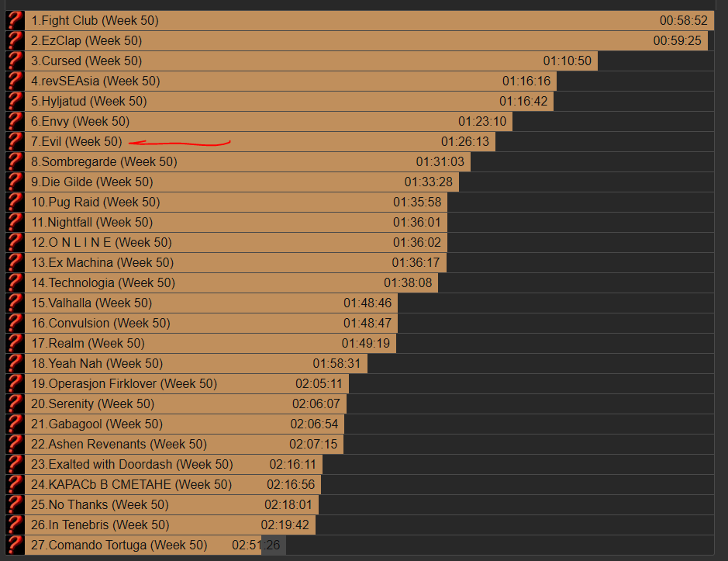Click the '12.O N L I N E (Week 50)' label

click(x=102, y=242)
